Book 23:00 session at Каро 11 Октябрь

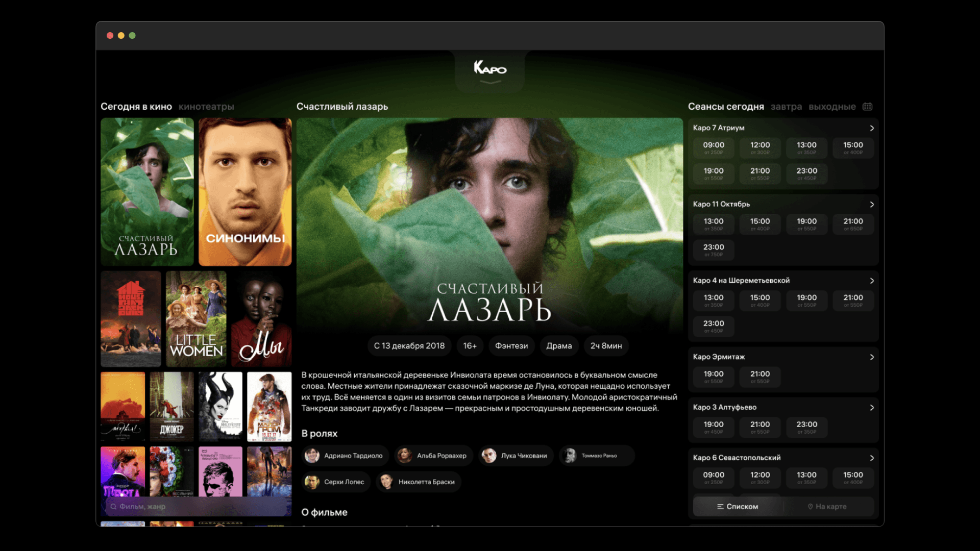tap(714, 249)
